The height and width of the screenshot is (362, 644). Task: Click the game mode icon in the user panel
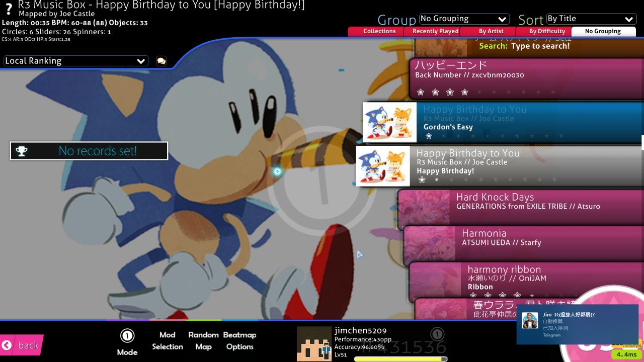coord(438,334)
